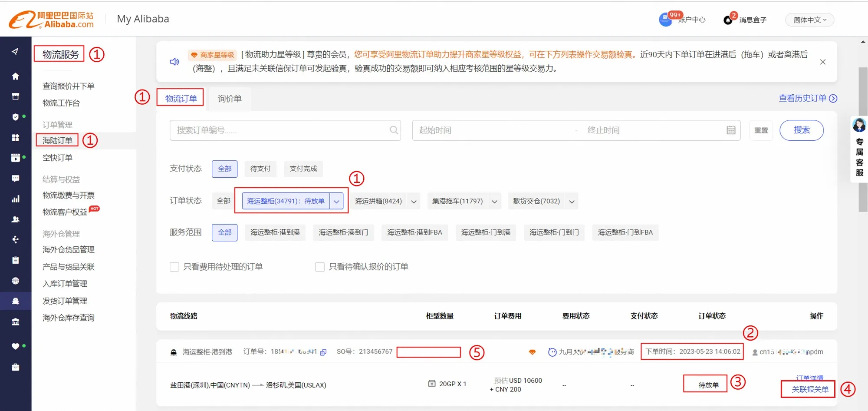Image resolution: width=868 pixels, height=411 pixels.
Task: Open 空快订单 in the sidebar menu
Action: pyautogui.click(x=57, y=158)
